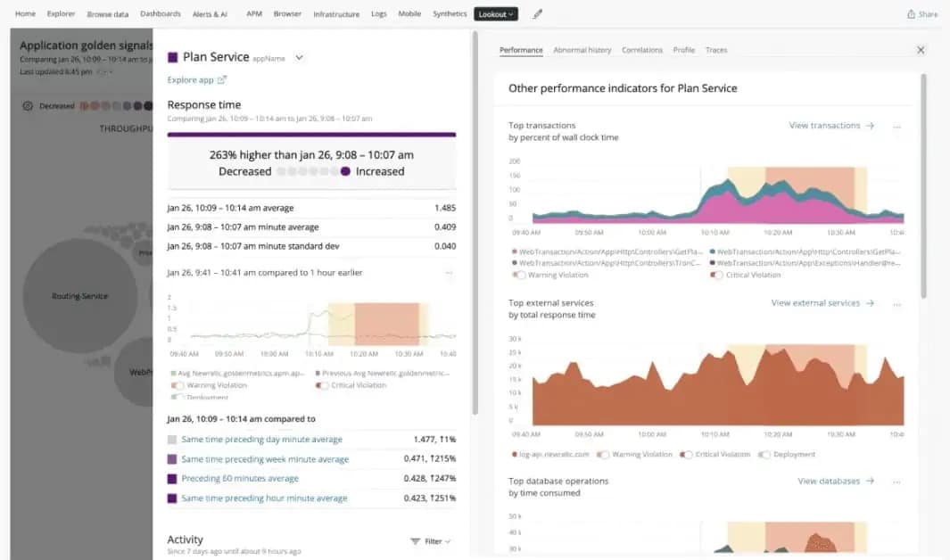Open Preceding 60 minutes average link
This screenshot has height=560, width=950.
click(x=240, y=478)
